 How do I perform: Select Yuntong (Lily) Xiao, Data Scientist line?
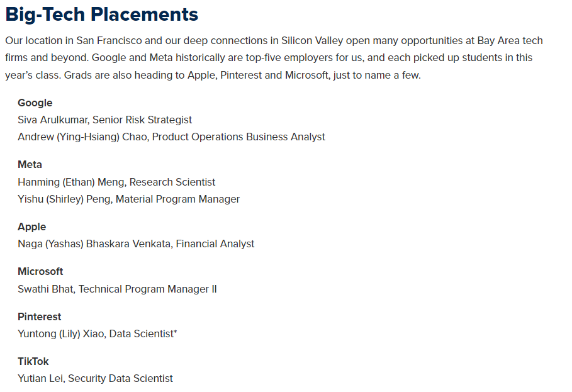[x=98, y=333]
